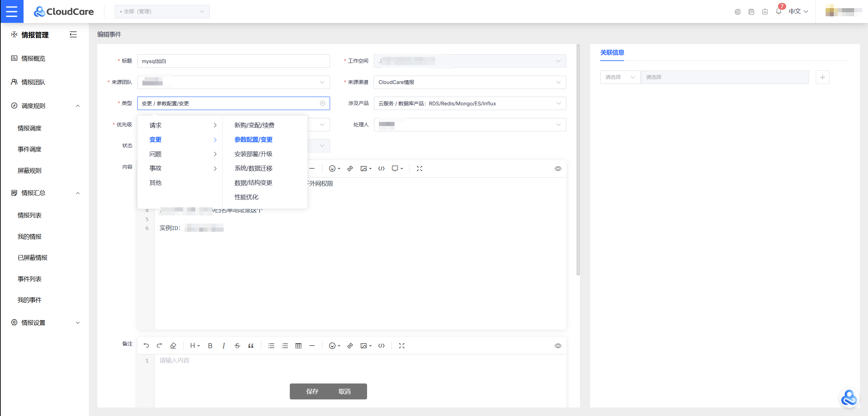Insert horizontal rule in 备注 editor
Image resolution: width=868 pixels, height=416 pixels.
(312, 346)
